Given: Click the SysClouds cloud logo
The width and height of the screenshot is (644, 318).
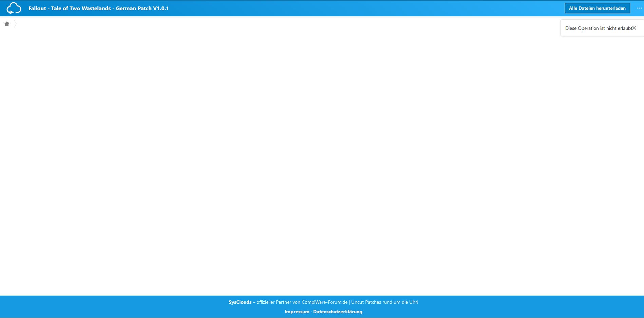Looking at the screenshot, I should coord(14,8).
